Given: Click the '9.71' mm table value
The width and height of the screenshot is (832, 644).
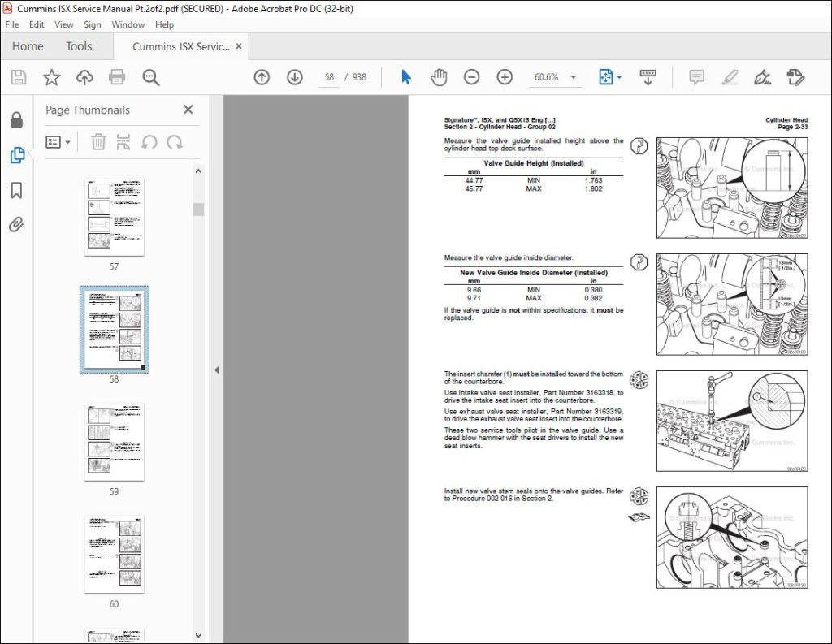Looking at the screenshot, I should point(474,298).
